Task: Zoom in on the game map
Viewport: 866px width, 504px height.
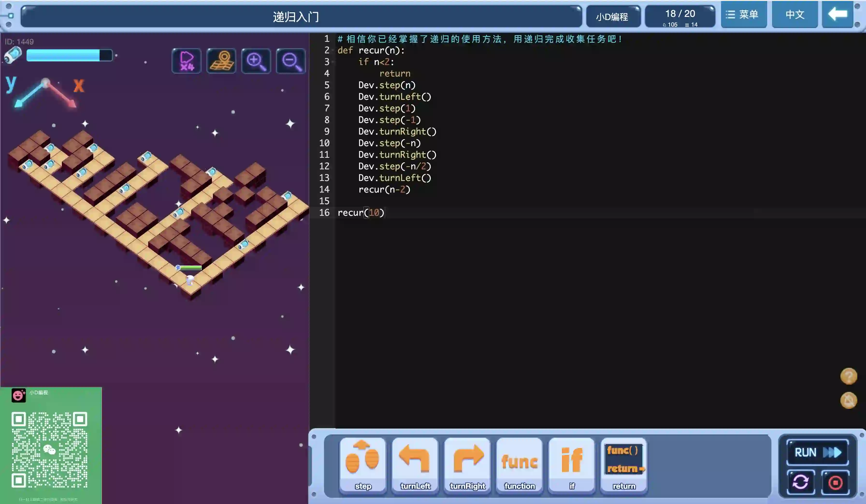Action: click(x=256, y=61)
